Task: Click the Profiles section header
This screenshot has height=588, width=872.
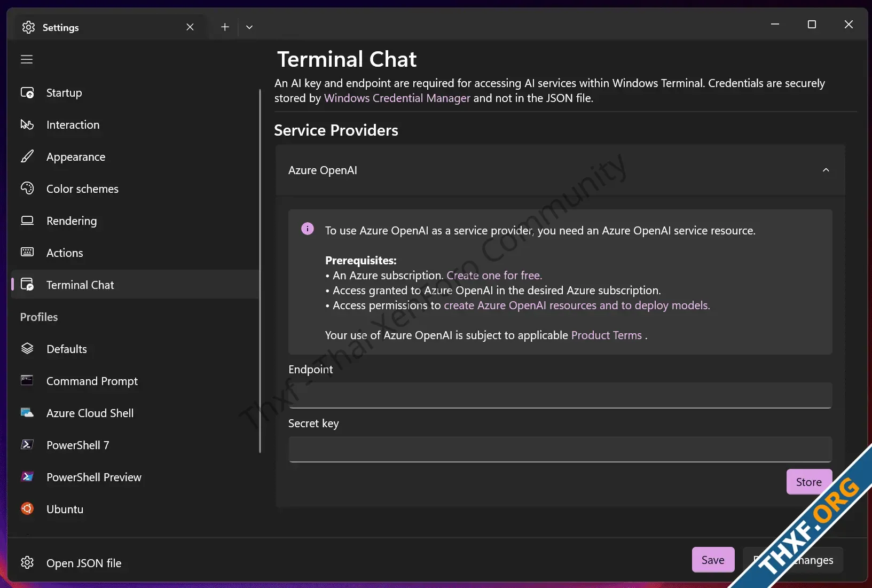Action: coord(39,317)
